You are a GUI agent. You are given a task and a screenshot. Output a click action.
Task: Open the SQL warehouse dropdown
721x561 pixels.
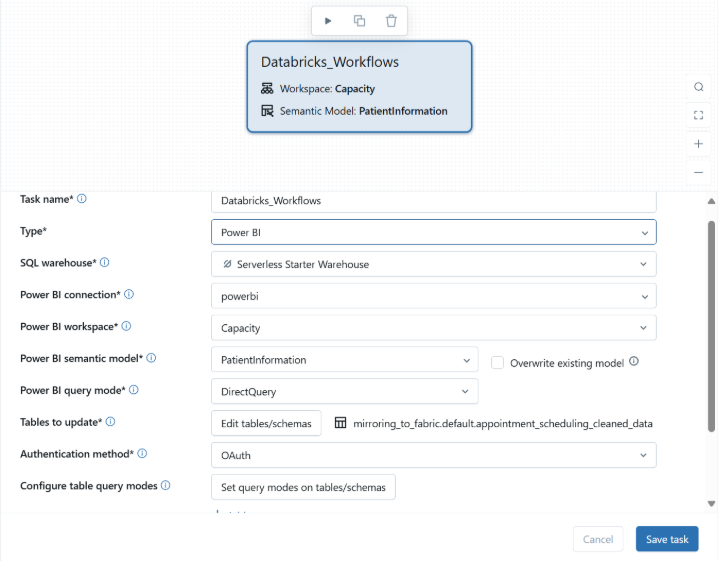coord(434,264)
